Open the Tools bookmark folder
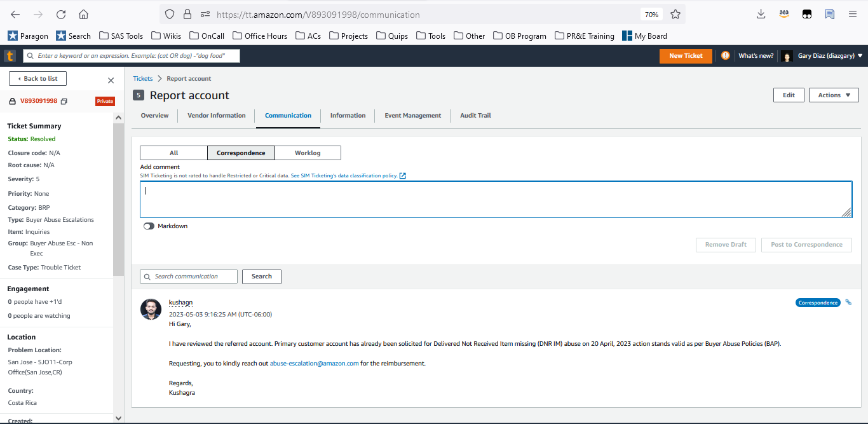This screenshot has height=424, width=868. 430,36
